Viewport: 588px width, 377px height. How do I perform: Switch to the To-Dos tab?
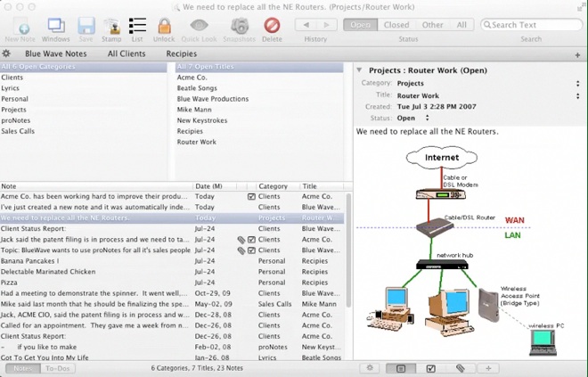(58, 368)
